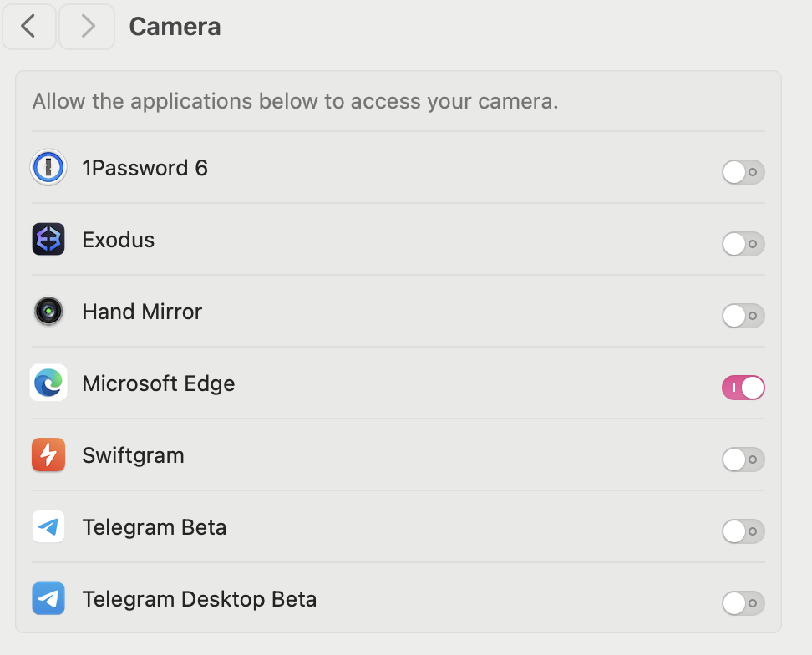Click the Exodus app icon
812x655 pixels.
[x=48, y=240]
